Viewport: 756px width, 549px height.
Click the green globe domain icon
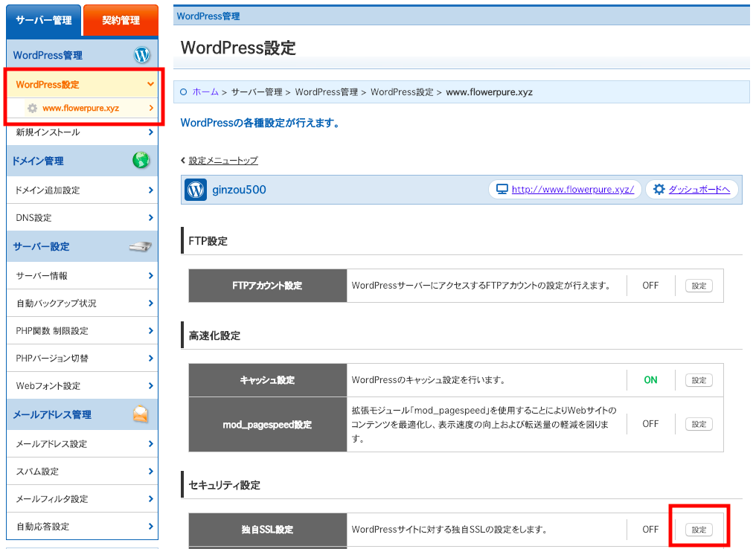point(141,160)
